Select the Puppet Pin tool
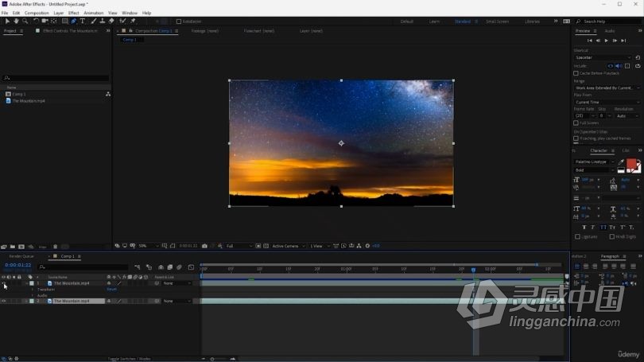This screenshot has width=644, height=362. click(133, 21)
